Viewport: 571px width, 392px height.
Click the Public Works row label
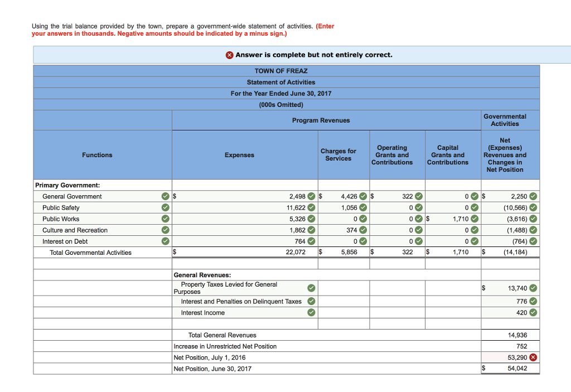pyautogui.click(x=61, y=219)
